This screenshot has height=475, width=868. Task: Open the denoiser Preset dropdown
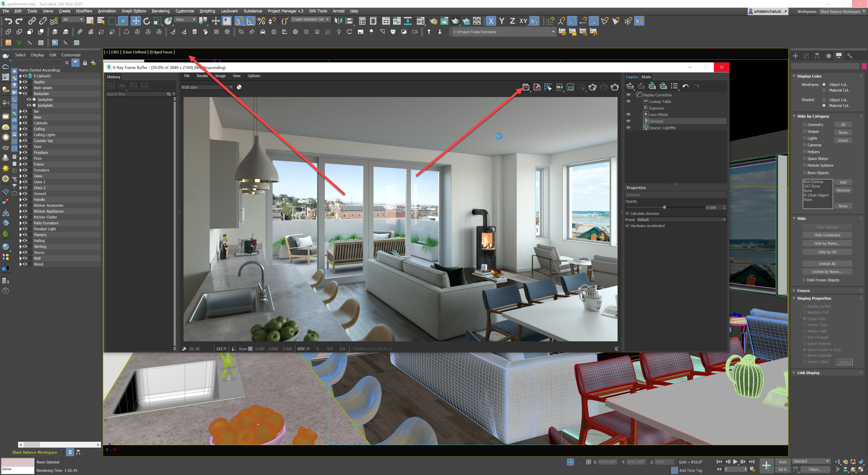[681, 219]
